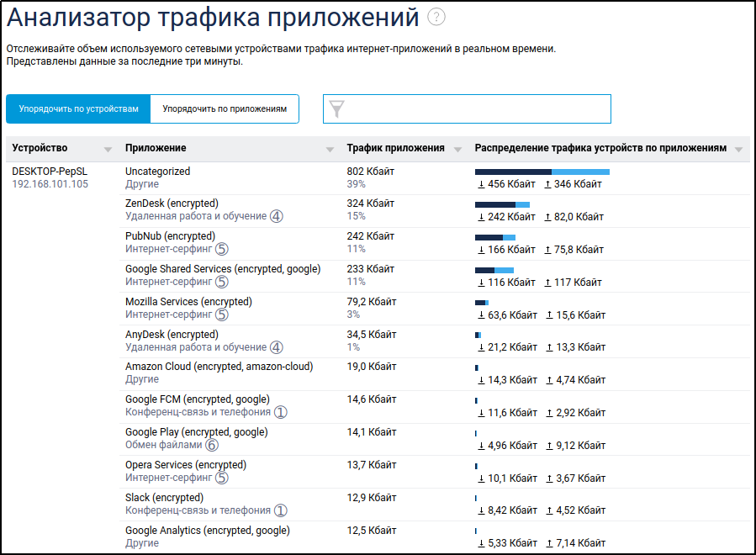The image size is (756, 555).
Task: Switch to the Упорядочить по приложениям tab
Action: pos(225,108)
